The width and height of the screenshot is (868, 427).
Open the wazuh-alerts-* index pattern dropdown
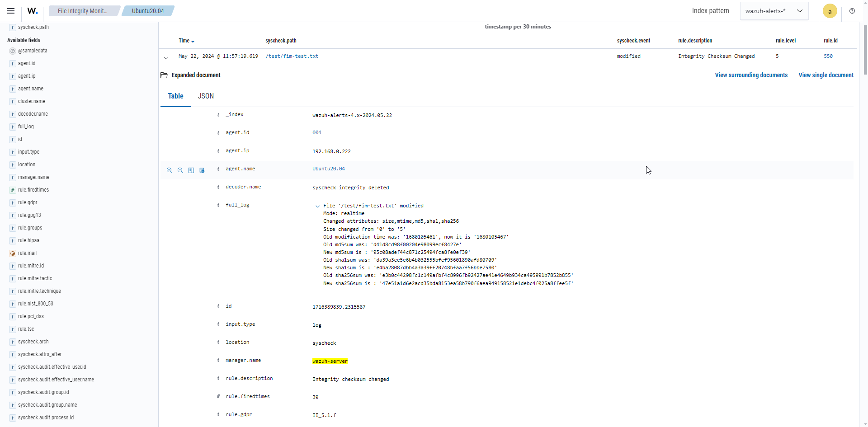774,11
